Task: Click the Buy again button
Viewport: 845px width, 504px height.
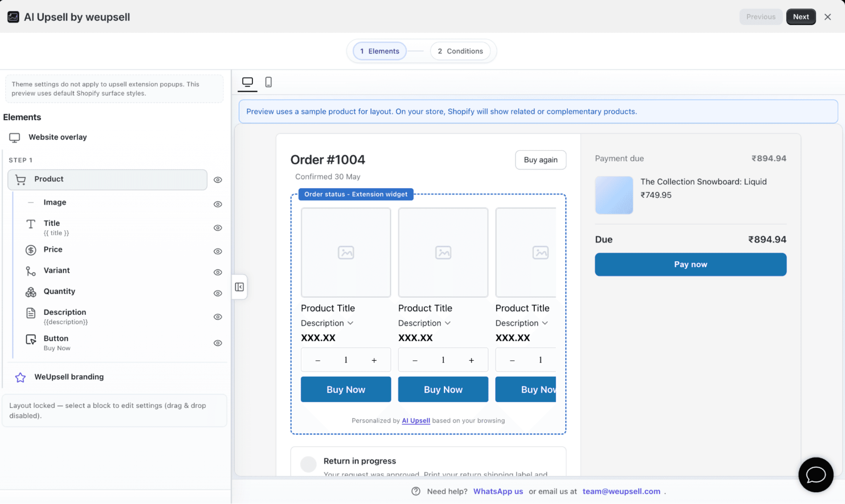Action: [540, 160]
